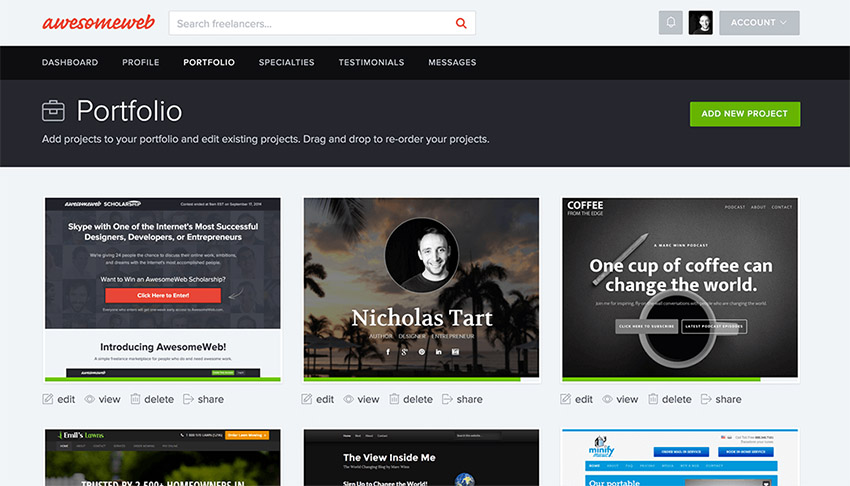Click view eye icon under Coffee project
Screen dimensions: 850x486
pyautogui.click(x=608, y=399)
